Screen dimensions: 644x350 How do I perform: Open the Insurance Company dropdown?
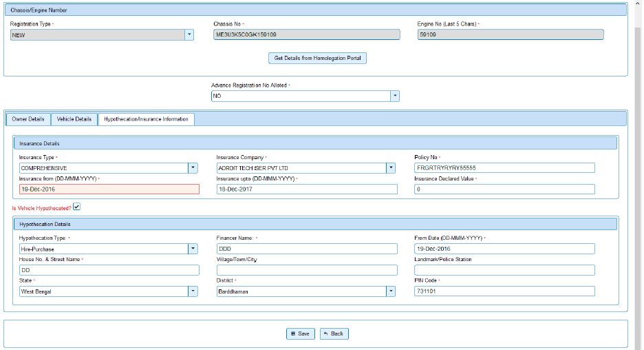(x=306, y=168)
